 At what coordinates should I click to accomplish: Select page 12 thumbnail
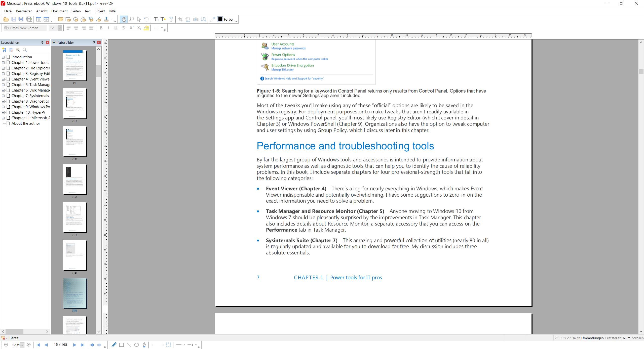point(75,180)
